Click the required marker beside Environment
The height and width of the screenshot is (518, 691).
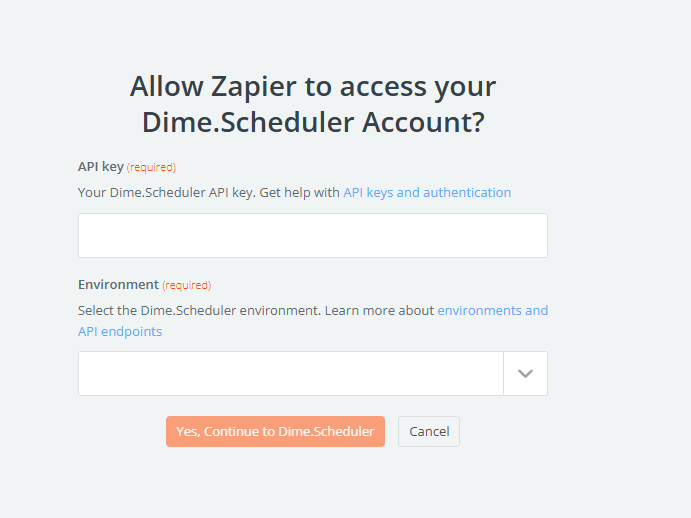(186, 285)
